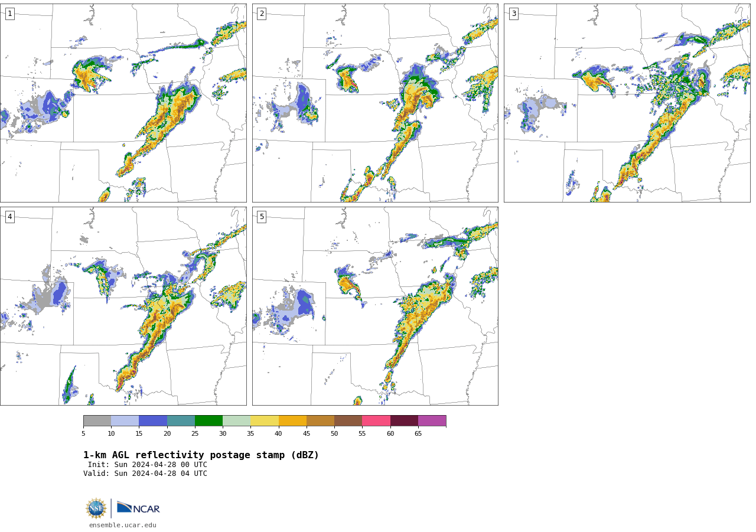This screenshot has width=756, height=532.
Task: Click the panel number label '5'
Action: (x=262, y=217)
